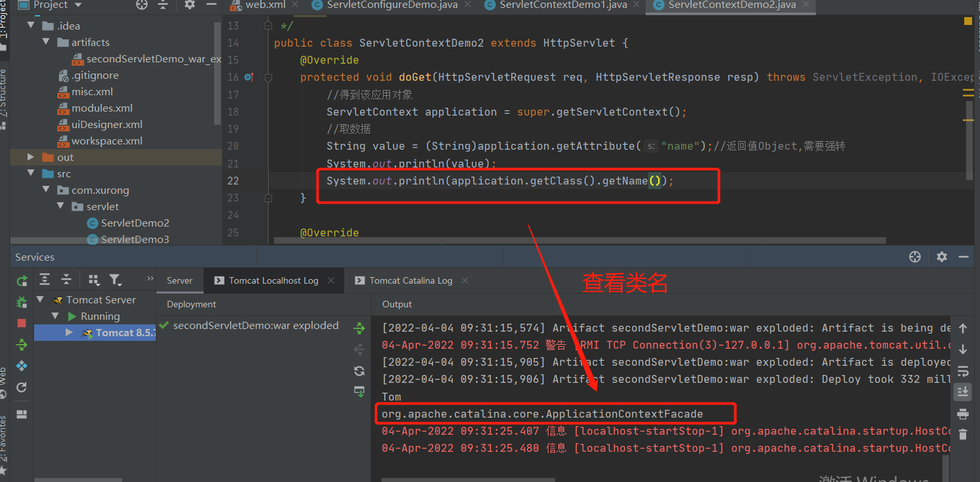The height and width of the screenshot is (482, 980).
Task: Collapse all in the Project panel
Action: tap(163, 5)
